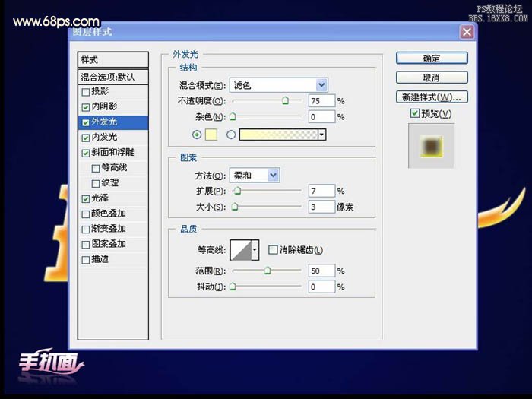The height and width of the screenshot is (399, 532).
Task: Click the 扩展 slider handle
Action: coord(237,191)
